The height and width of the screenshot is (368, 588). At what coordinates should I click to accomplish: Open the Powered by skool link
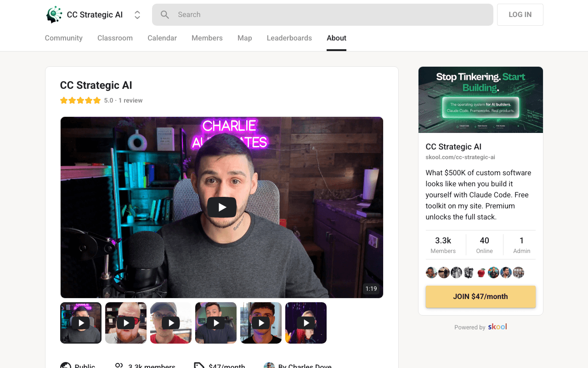[x=481, y=327]
